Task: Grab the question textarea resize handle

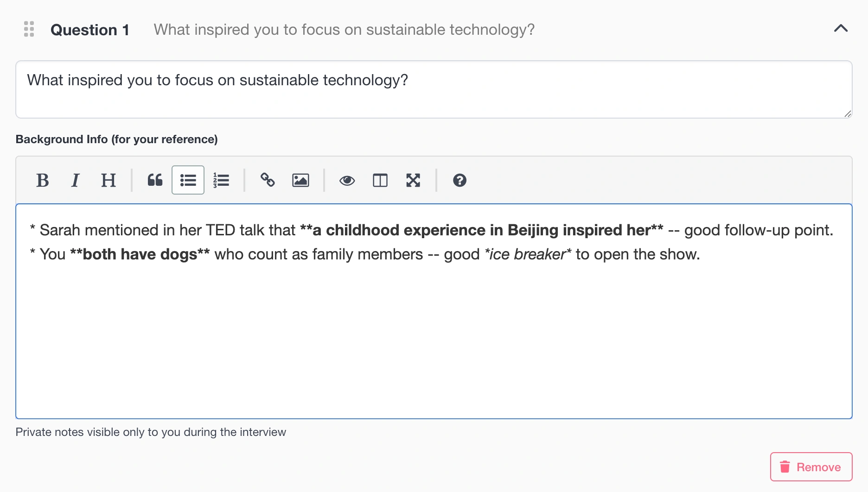Action: (848, 114)
